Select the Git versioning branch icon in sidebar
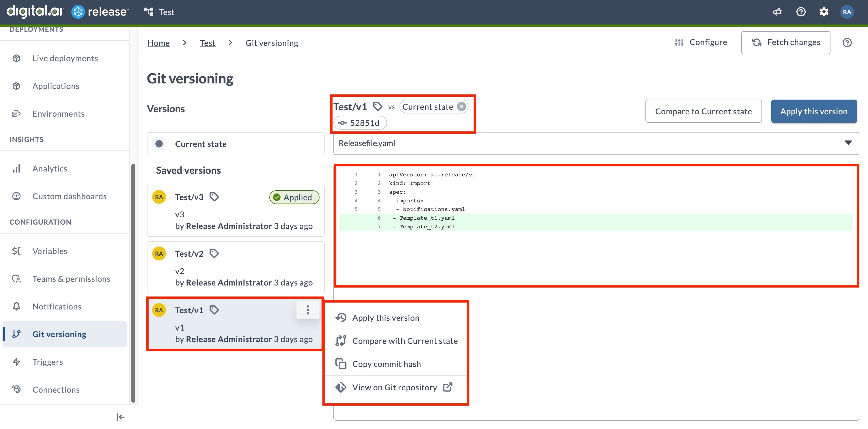Image resolution: width=868 pixels, height=429 pixels. 16,334
